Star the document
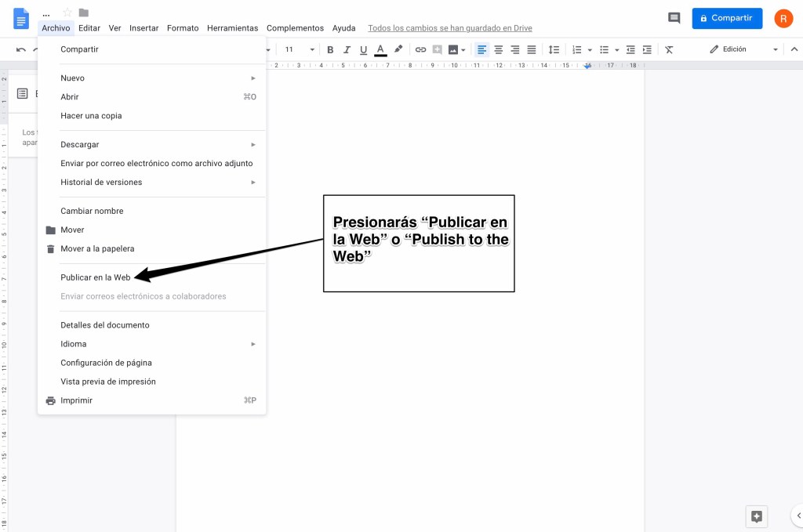This screenshot has width=803, height=532. point(67,13)
